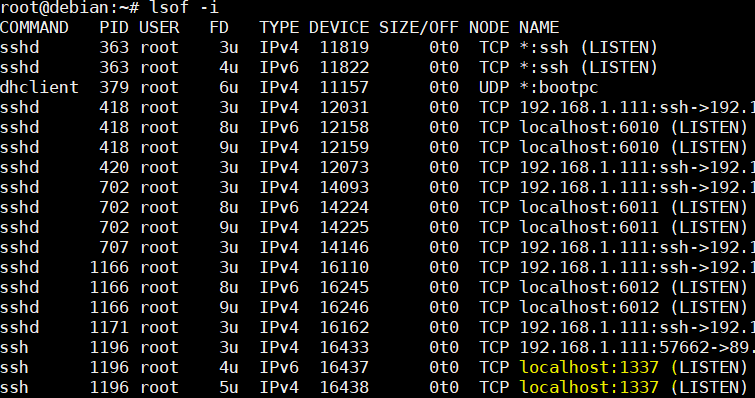Click the TYPE column header
The image size is (755, 398).
pyautogui.click(x=279, y=27)
